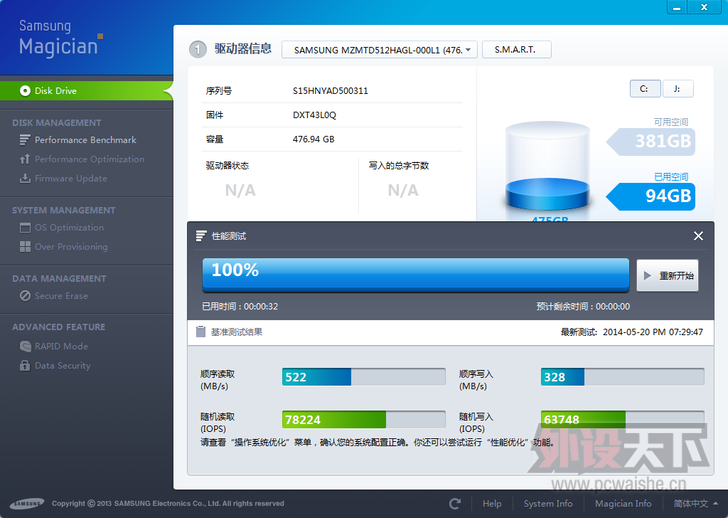Open Performance Optimization in sidebar
This screenshot has height=518, width=728.
click(90, 159)
